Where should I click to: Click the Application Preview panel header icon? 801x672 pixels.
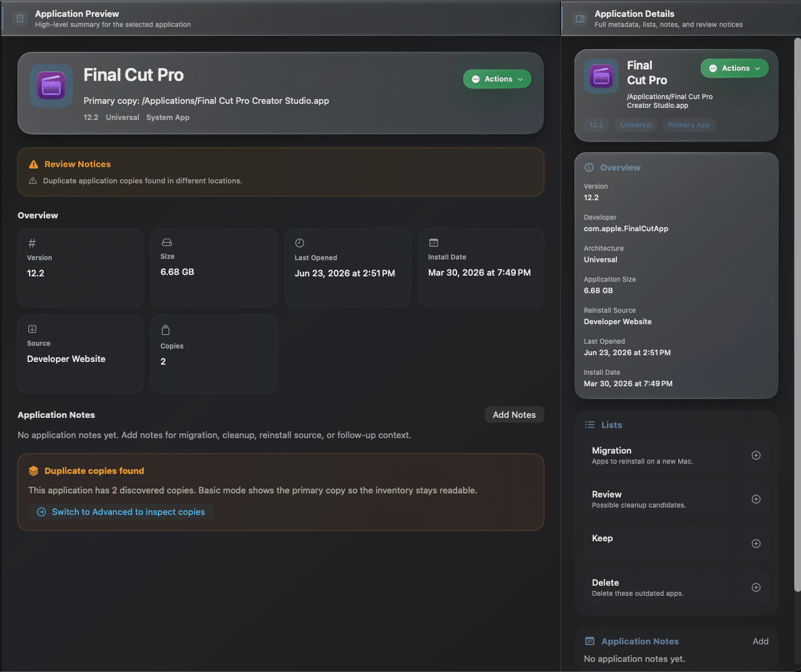(20, 19)
